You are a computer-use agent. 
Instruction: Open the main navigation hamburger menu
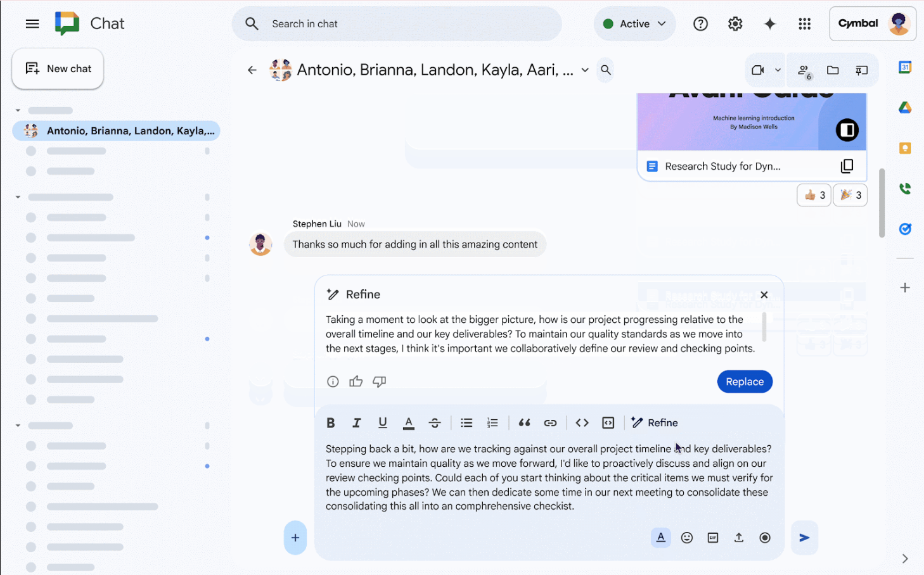(x=32, y=23)
